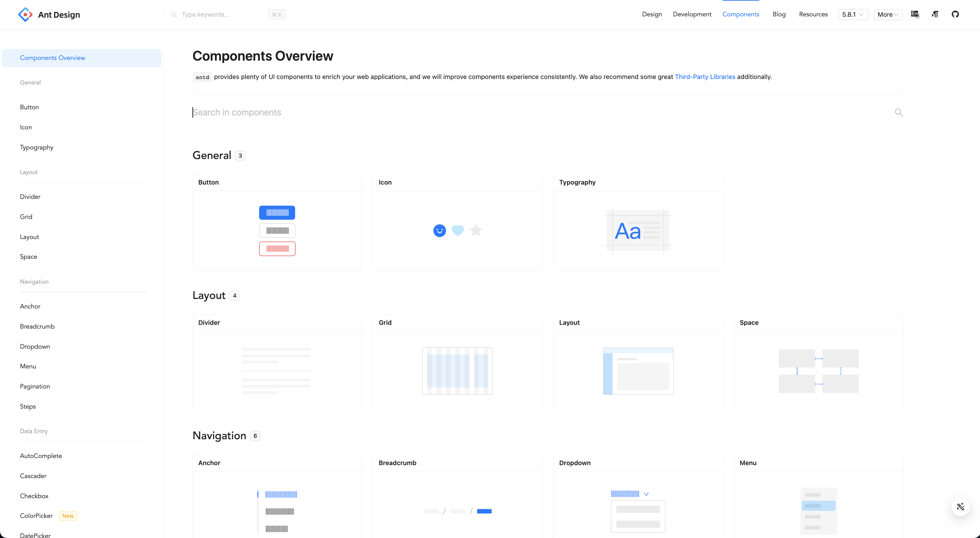This screenshot has height=538, width=980.
Task: Click the language switch icon
Action: pyautogui.click(x=915, y=14)
